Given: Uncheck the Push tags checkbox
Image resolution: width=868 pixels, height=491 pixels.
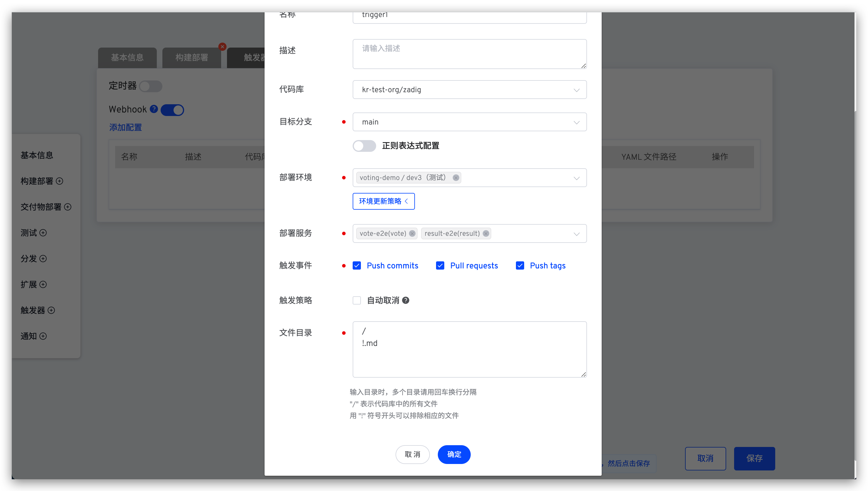Looking at the screenshot, I should [x=520, y=266].
